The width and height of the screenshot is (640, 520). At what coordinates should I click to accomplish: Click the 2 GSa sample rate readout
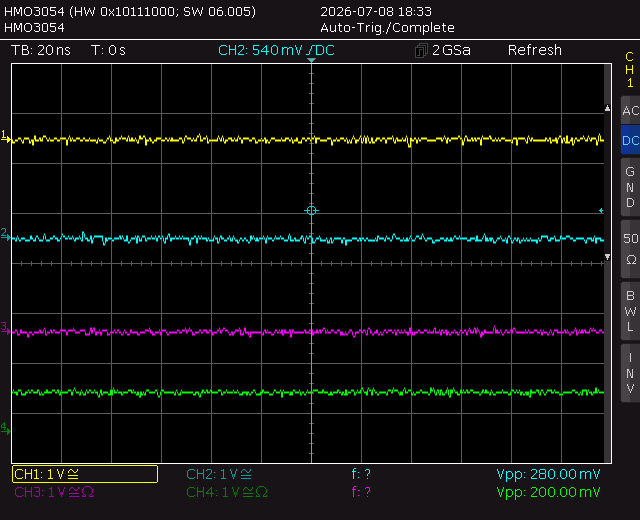coord(451,50)
